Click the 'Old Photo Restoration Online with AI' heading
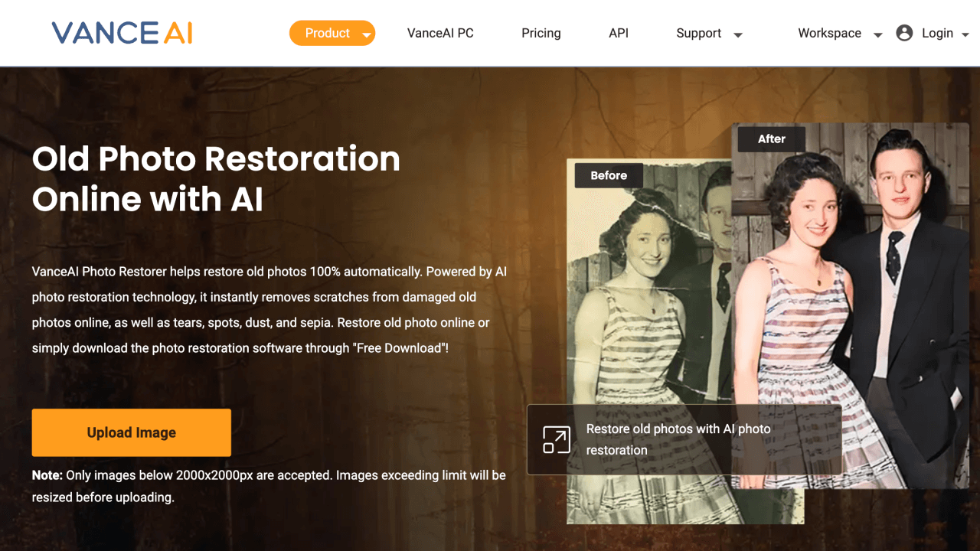The height and width of the screenshot is (551, 980). click(x=217, y=179)
